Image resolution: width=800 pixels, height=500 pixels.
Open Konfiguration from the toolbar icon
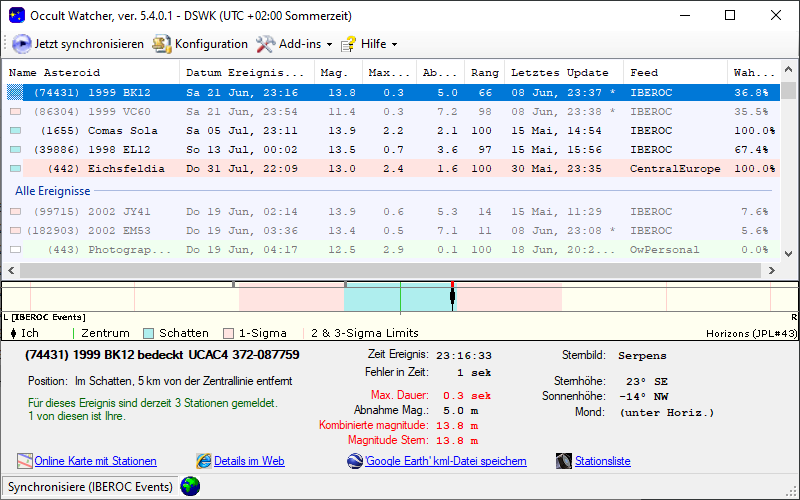pyautogui.click(x=162, y=44)
